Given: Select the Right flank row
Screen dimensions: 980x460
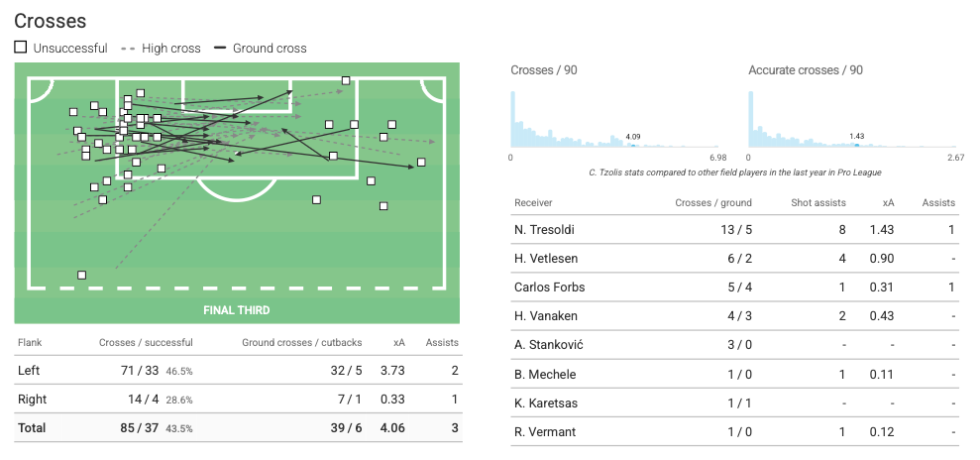Looking at the screenshot, I should [x=238, y=399].
